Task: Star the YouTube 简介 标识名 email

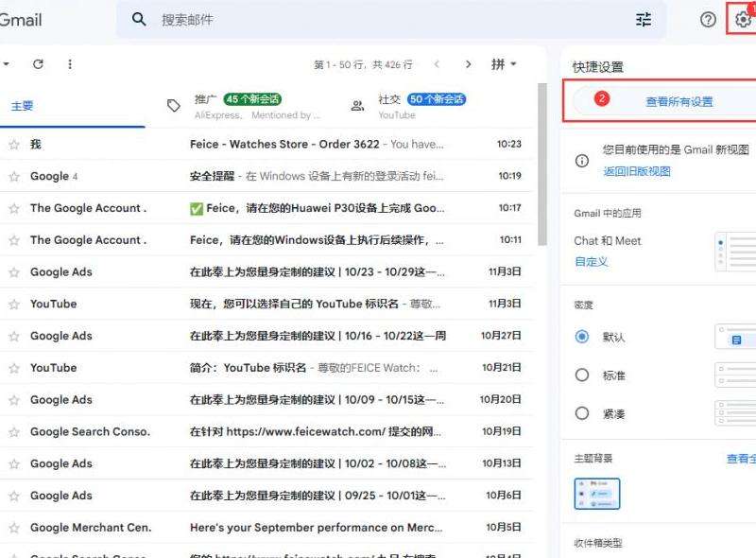Action: click(x=14, y=368)
